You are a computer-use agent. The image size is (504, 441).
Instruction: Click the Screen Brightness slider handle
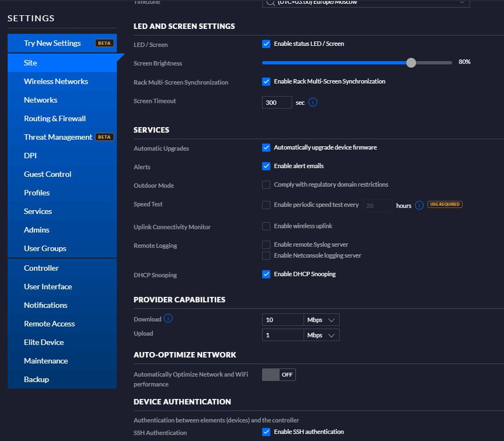pyautogui.click(x=411, y=63)
